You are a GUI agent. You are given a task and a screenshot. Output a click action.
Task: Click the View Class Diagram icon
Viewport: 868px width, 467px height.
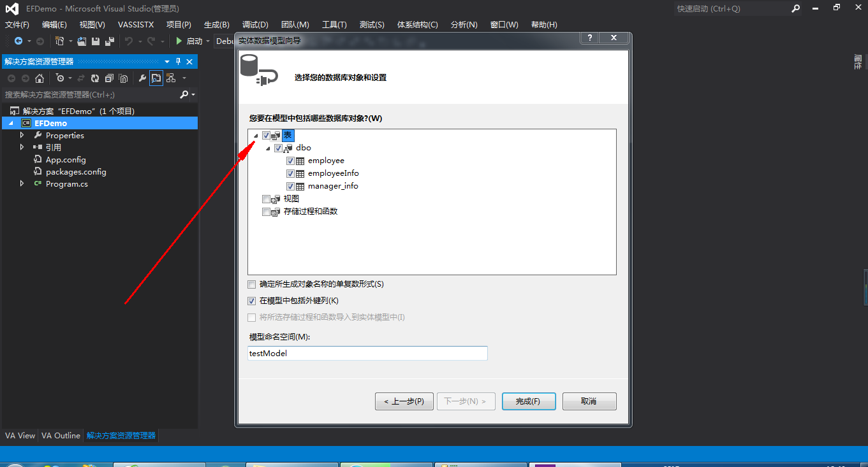[170, 78]
